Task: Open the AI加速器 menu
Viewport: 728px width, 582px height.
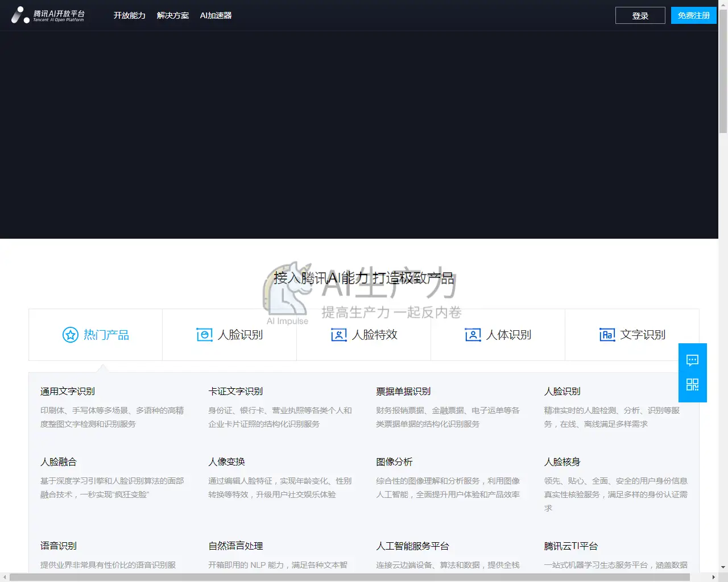Action: (216, 15)
